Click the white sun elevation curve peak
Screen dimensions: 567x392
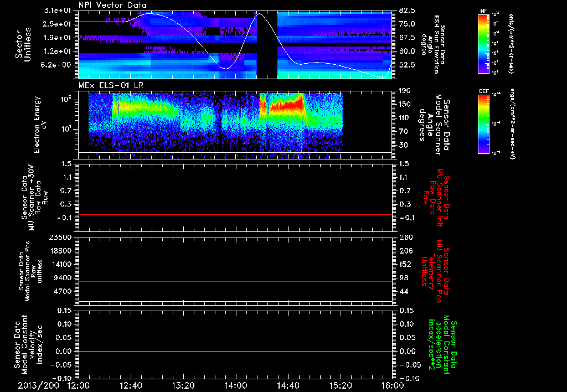click(259, 14)
